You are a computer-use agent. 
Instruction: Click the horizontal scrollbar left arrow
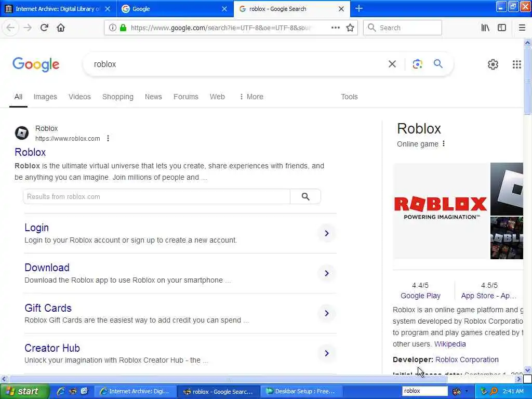pos(4,379)
